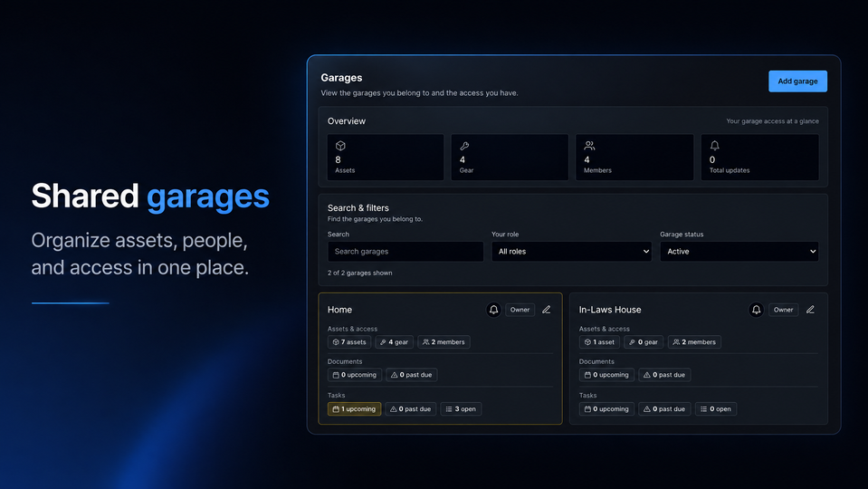Screen dimensions: 868x489
Task: Click In-Laws House tasks 0 past due chip
Action: point(664,409)
